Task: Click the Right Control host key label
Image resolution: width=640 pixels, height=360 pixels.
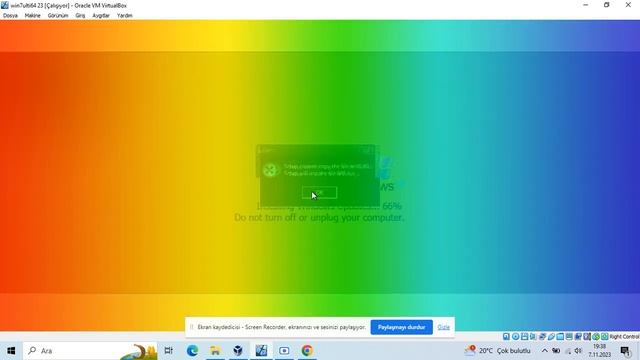Action: point(624,337)
